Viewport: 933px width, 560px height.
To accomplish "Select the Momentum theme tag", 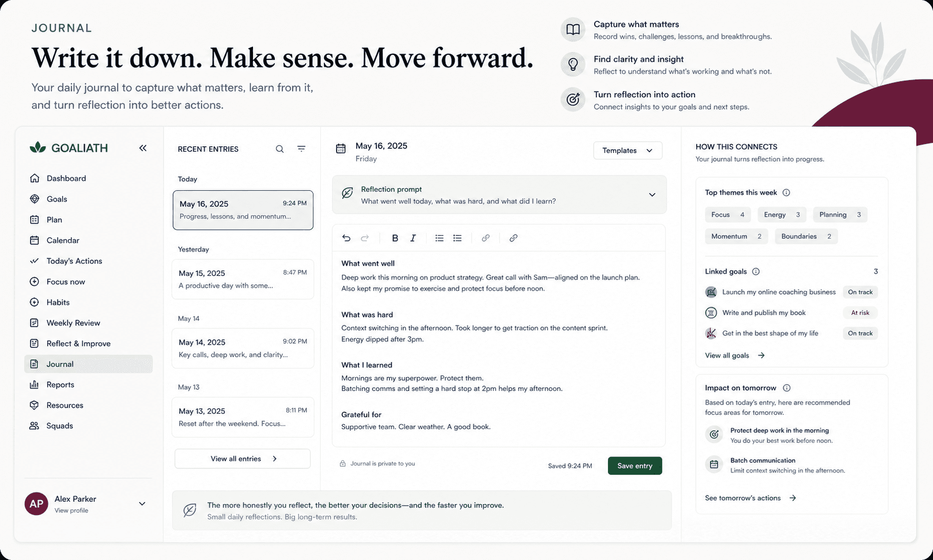I will click(736, 236).
